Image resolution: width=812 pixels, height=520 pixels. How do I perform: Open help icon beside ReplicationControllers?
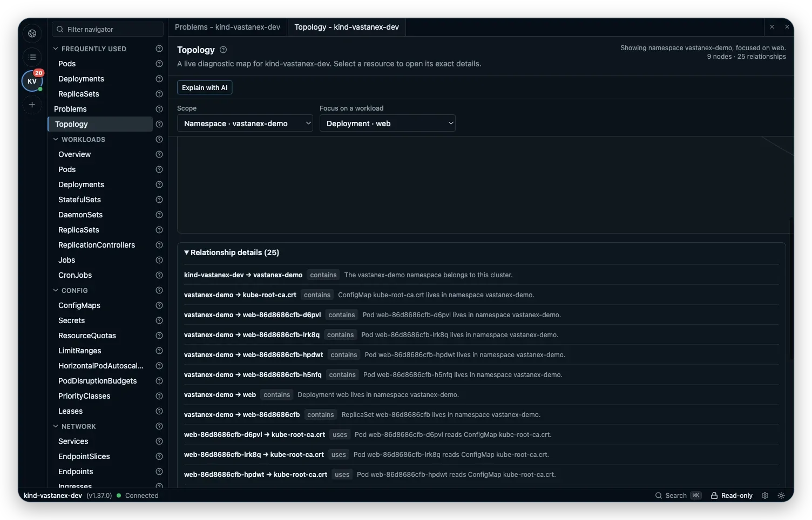point(159,245)
